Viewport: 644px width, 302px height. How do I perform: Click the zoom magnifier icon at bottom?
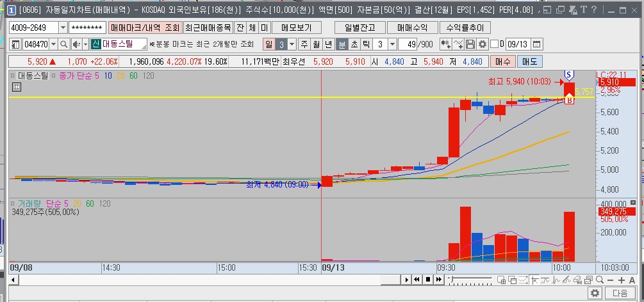click(600, 280)
